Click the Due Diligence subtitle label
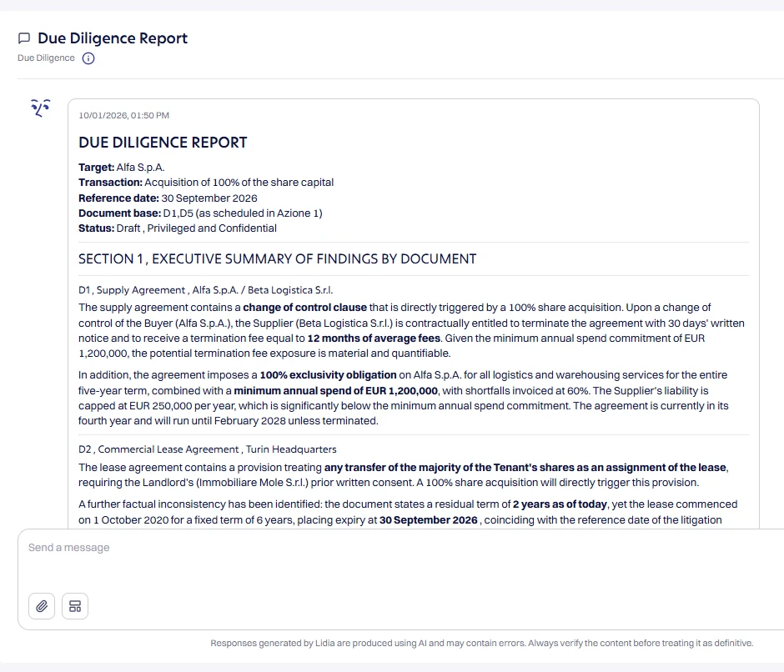This screenshot has height=672, width=784. 46,58
